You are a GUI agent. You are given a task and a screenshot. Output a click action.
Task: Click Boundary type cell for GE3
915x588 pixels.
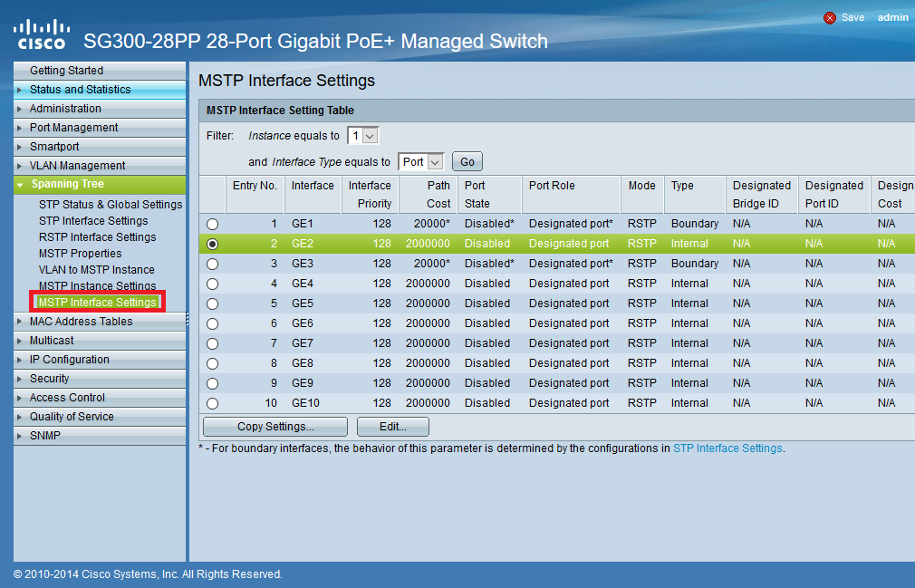pos(695,264)
